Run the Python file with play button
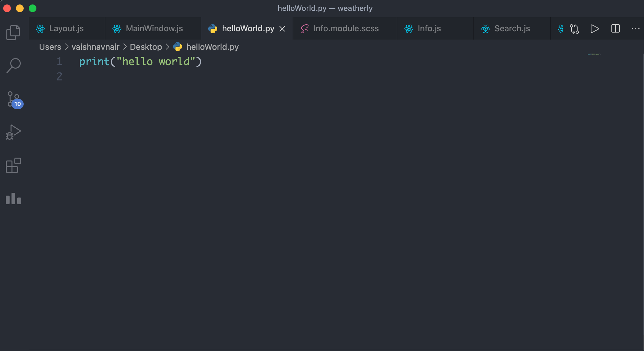This screenshot has height=351, width=644. [594, 29]
